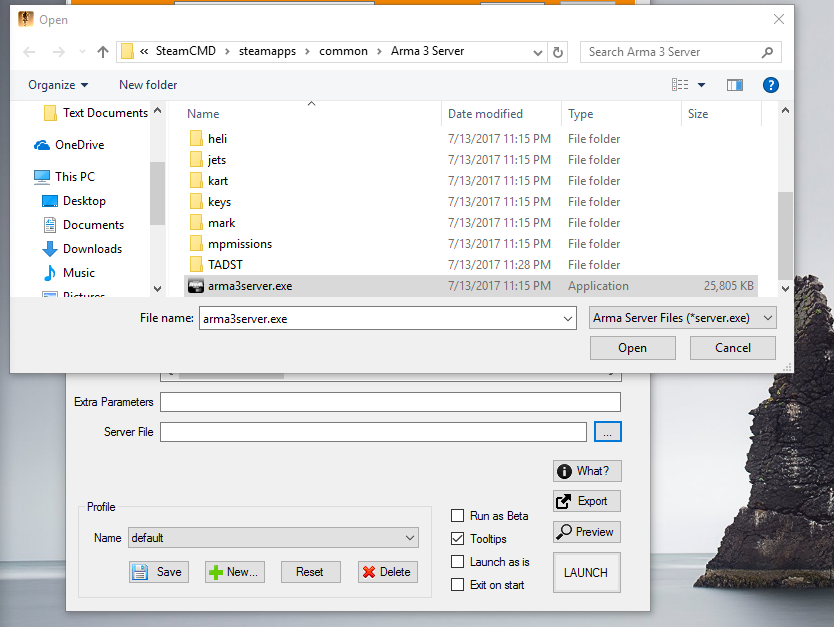The image size is (834, 627).
Task: Select the mark folder icon
Action: 196,223
